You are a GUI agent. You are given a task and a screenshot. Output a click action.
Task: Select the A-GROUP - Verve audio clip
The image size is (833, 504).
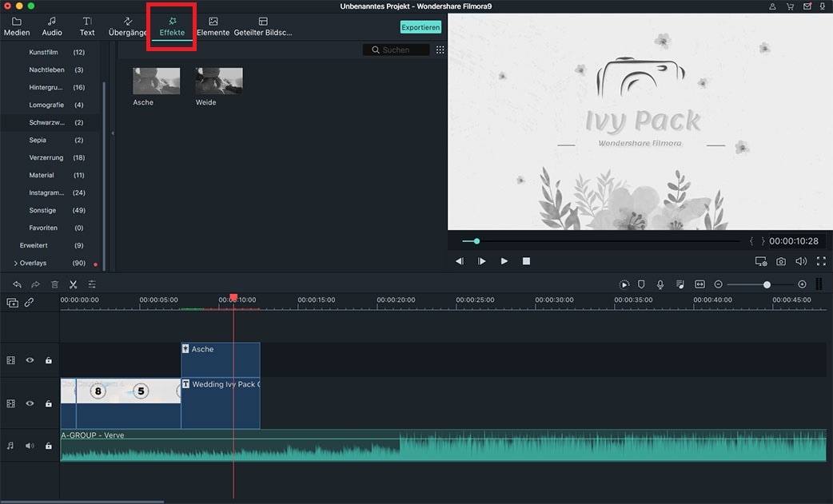tap(443, 445)
